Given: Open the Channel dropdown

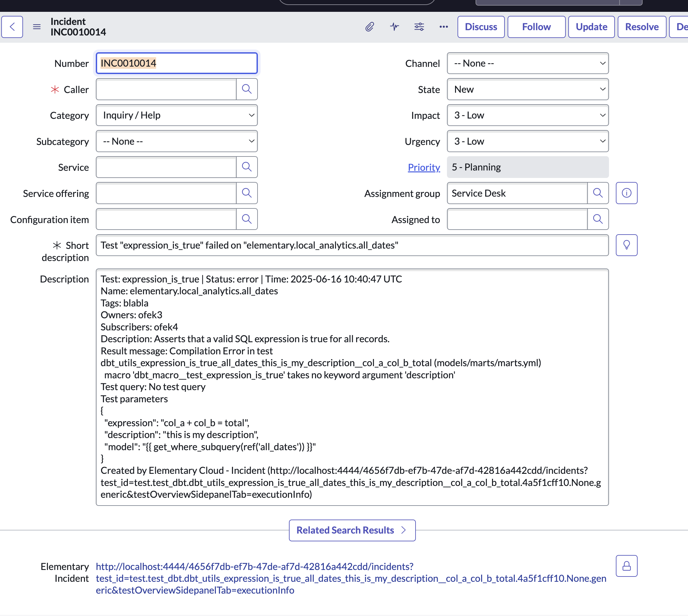Looking at the screenshot, I should click(x=528, y=63).
